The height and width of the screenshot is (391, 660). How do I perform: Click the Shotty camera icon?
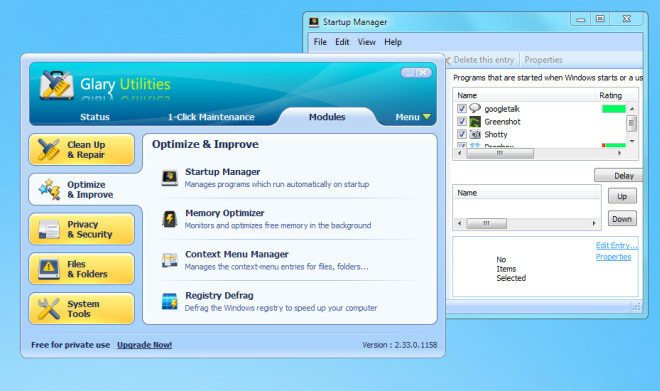coord(475,134)
